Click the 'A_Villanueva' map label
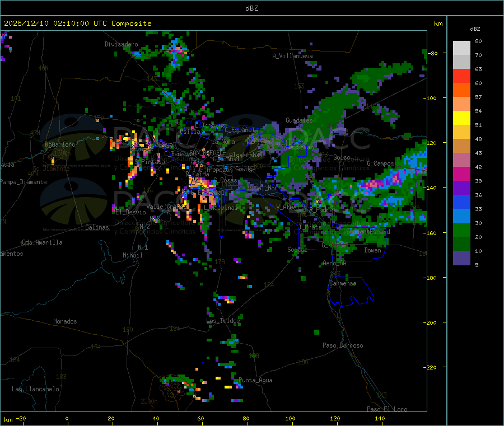The image size is (504, 426). point(292,56)
